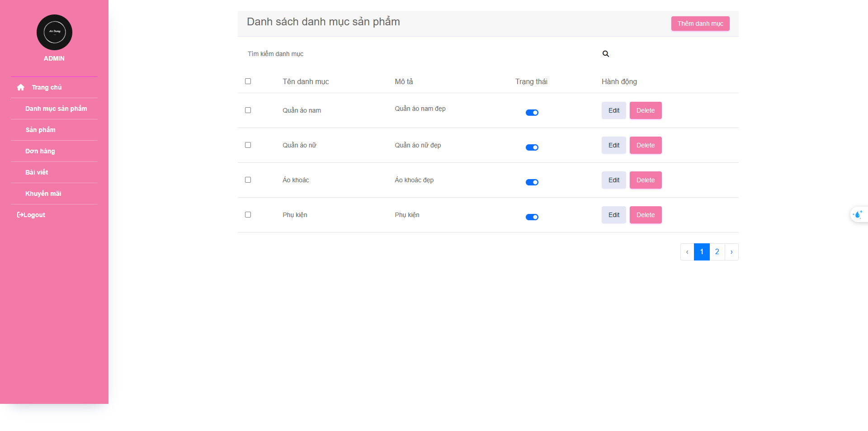Go to previous page arrow
This screenshot has width=868, height=431.
[x=687, y=252]
